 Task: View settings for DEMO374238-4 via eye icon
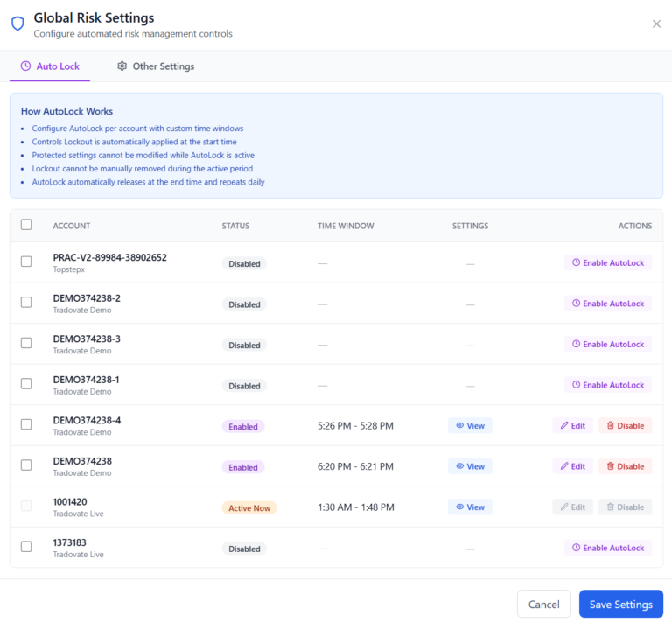[x=470, y=426]
